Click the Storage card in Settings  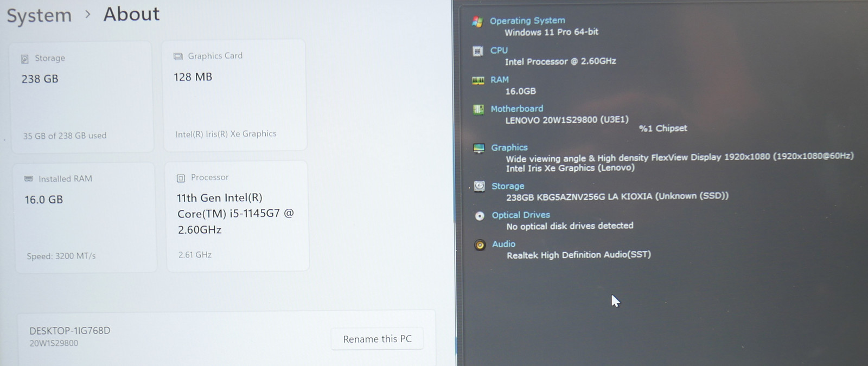(x=82, y=98)
